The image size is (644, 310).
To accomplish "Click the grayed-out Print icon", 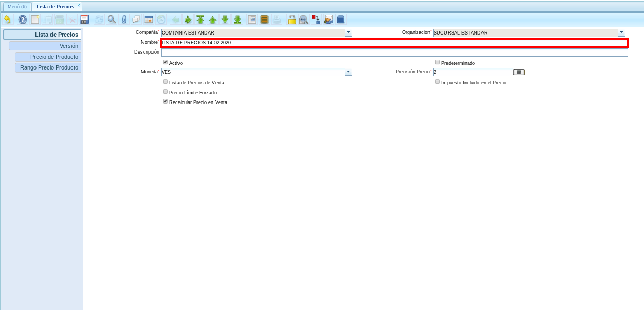I will click(x=277, y=20).
